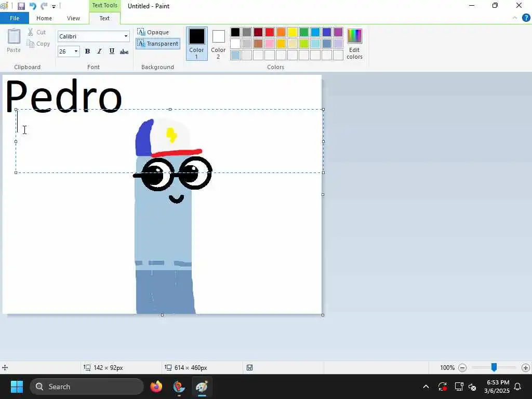Choose the green palette swatch

point(304,32)
